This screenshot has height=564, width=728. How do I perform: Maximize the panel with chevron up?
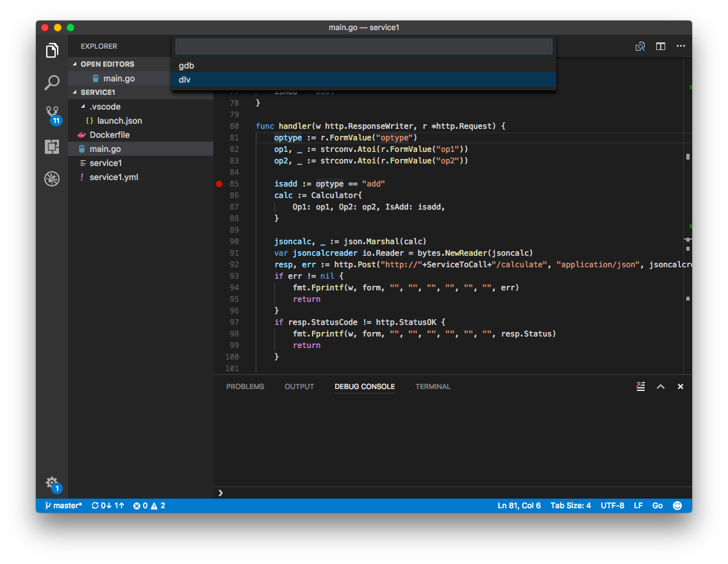661,386
